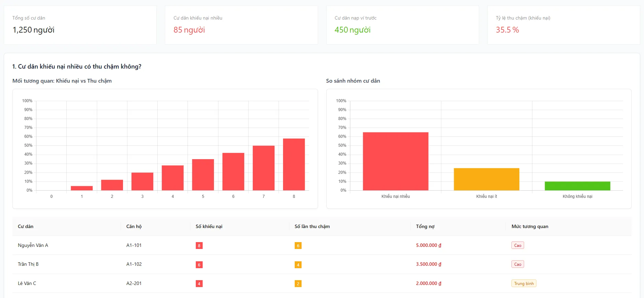This screenshot has width=644, height=298.
Task: Select the red bar for 8 complaints
Action: pos(294,164)
